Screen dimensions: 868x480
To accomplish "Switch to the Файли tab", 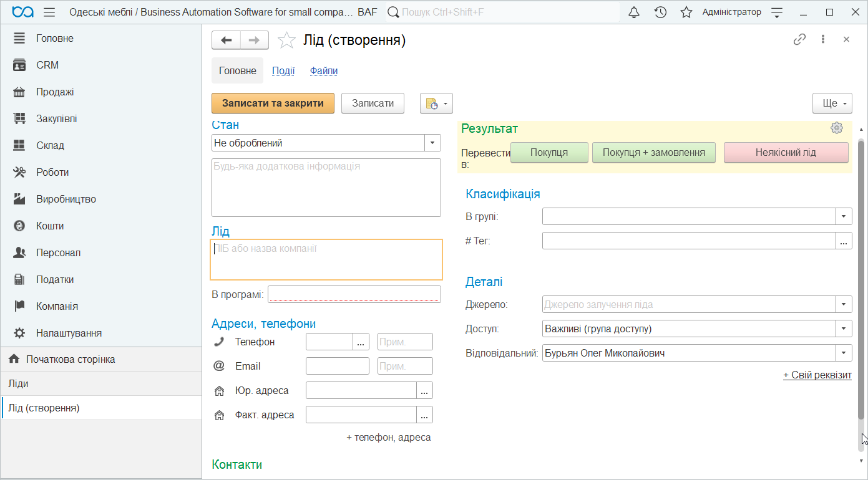I will [x=324, y=70].
